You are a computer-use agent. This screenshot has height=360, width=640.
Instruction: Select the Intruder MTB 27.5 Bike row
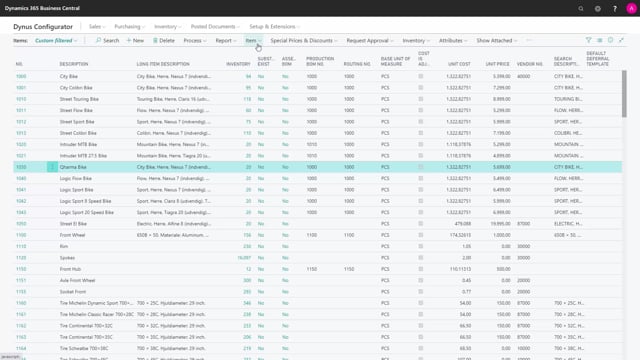318,156
